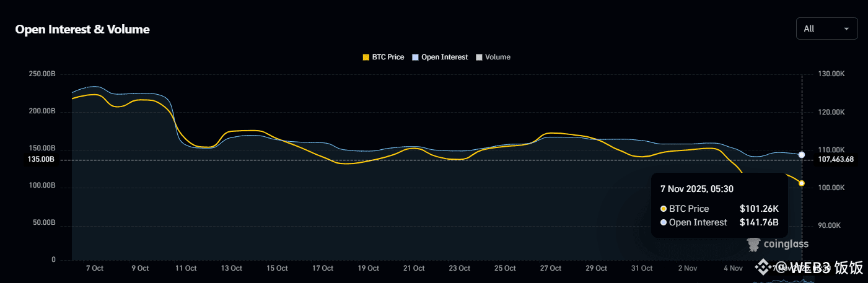Click the 19 Oct x-axis label
Viewport: 868px width, 283px height.
tap(369, 268)
